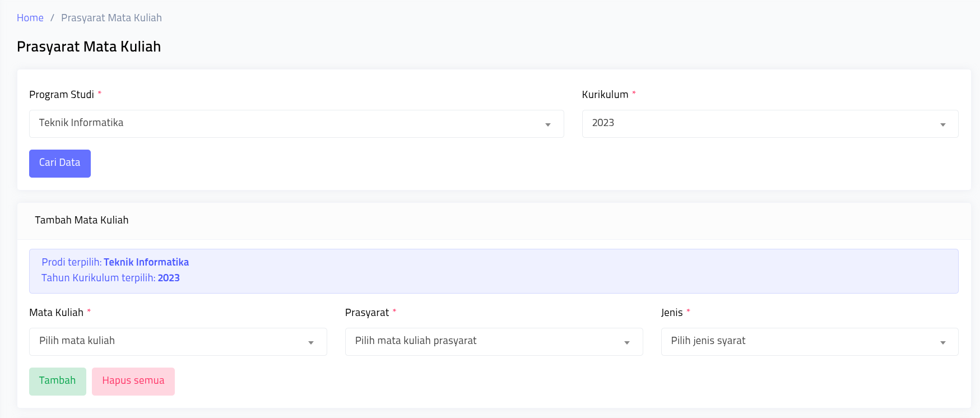
Task: Click the Prasyarat Mata Kuliah page heading
Action: click(x=89, y=47)
